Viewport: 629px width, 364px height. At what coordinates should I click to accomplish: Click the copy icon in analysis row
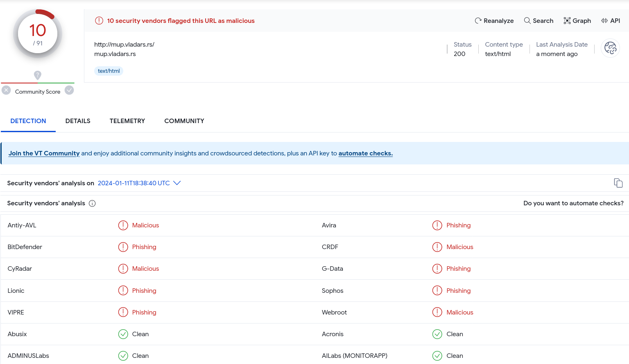(x=618, y=183)
